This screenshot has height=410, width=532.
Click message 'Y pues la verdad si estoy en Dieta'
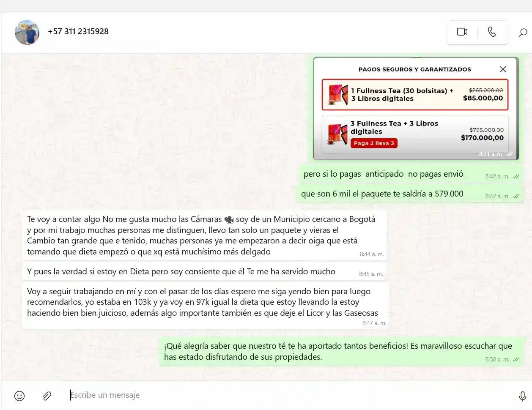pyautogui.click(x=181, y=272)
